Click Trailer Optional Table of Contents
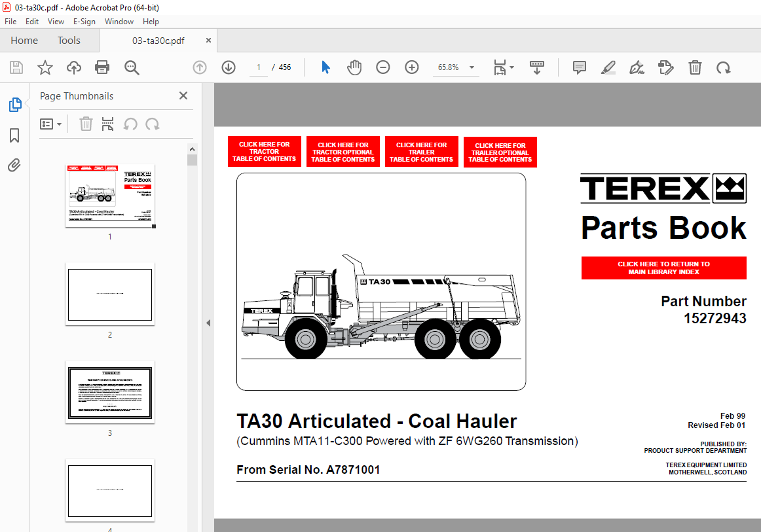761x532 pixels. tap(500, 152)
